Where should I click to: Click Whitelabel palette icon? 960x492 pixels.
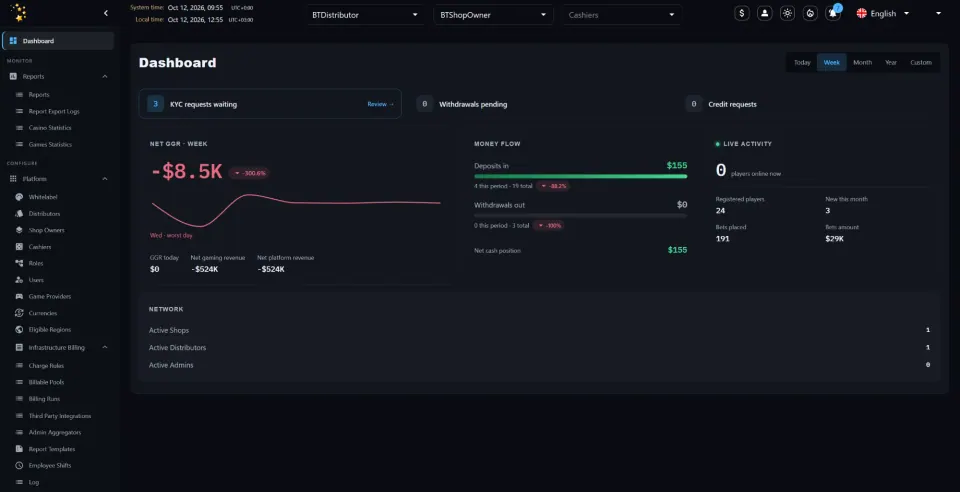[19, 197]
